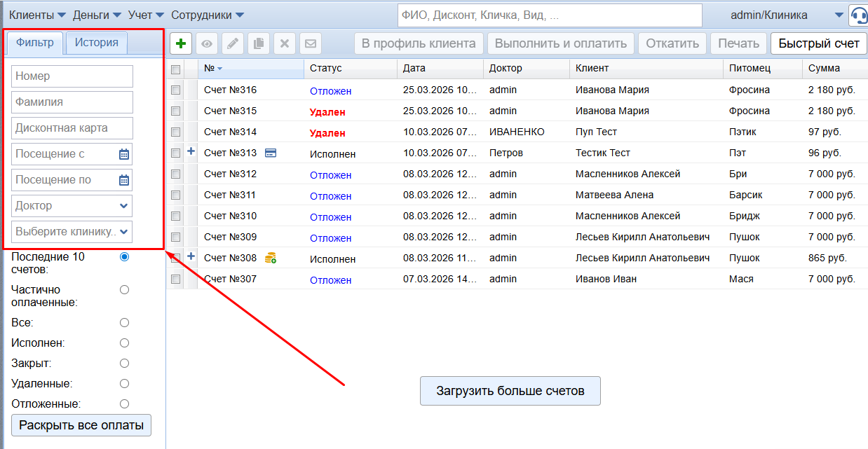
Task: Click the pencil edit invoice icon
Action: coord(233,43)
